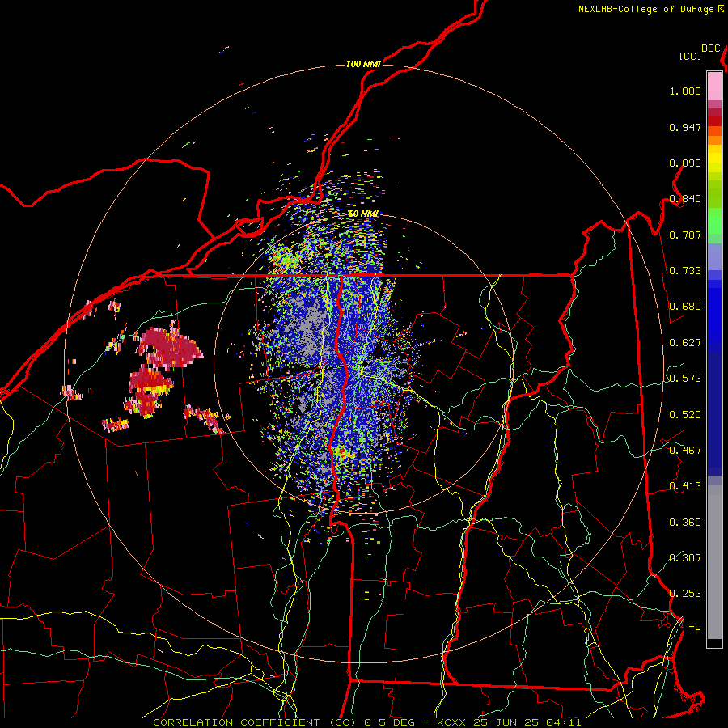Pick the light pink swatch at color bar top
The image size is (728, 728).
click(714, 86)
